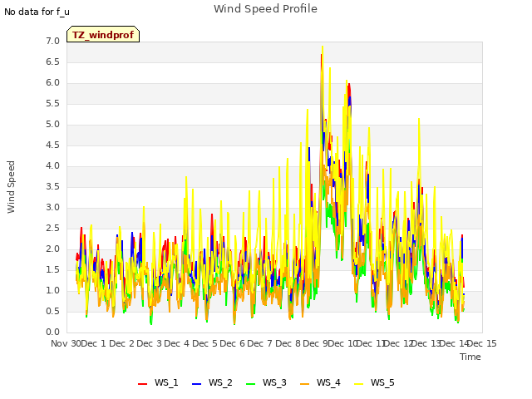This screenshot has height=399, width=532.
Task: Click the Dec 3 x-axis date label
Action: (x=150, y=343)
